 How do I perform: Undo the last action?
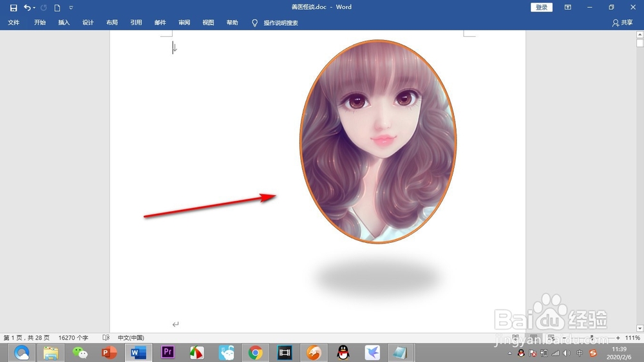tap(27, 7)
